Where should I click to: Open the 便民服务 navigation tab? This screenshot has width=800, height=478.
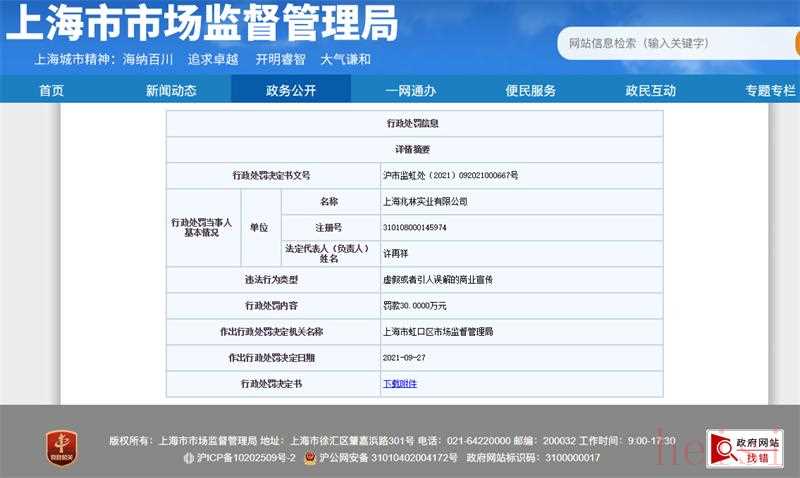[531, 90]
